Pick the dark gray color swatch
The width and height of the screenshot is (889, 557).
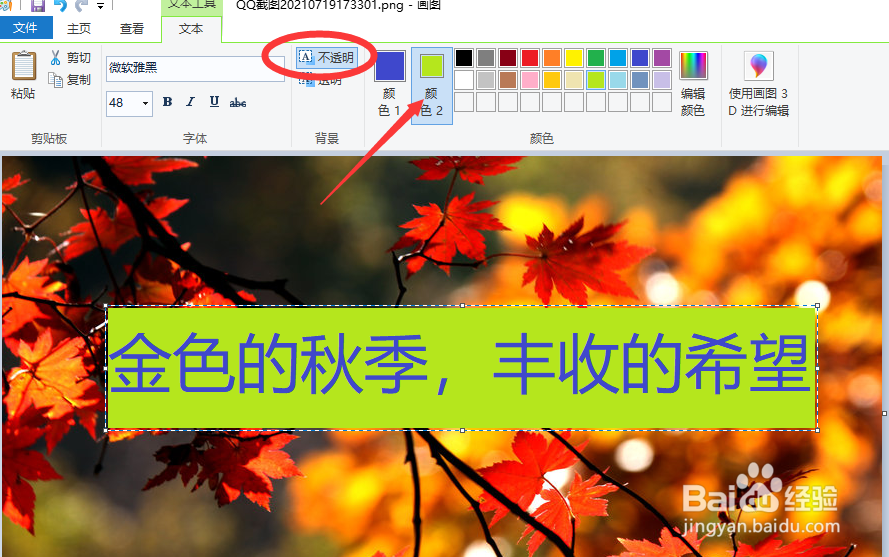486,58
